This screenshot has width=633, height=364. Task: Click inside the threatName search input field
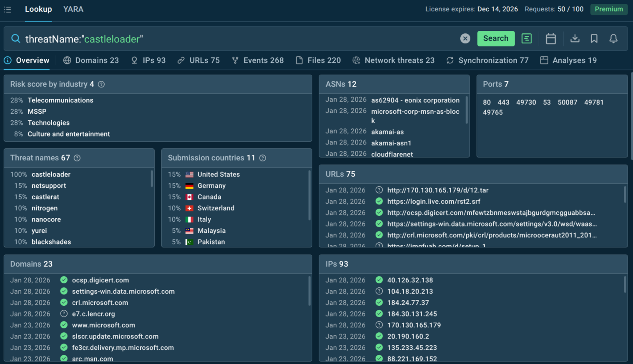(208, 39)
